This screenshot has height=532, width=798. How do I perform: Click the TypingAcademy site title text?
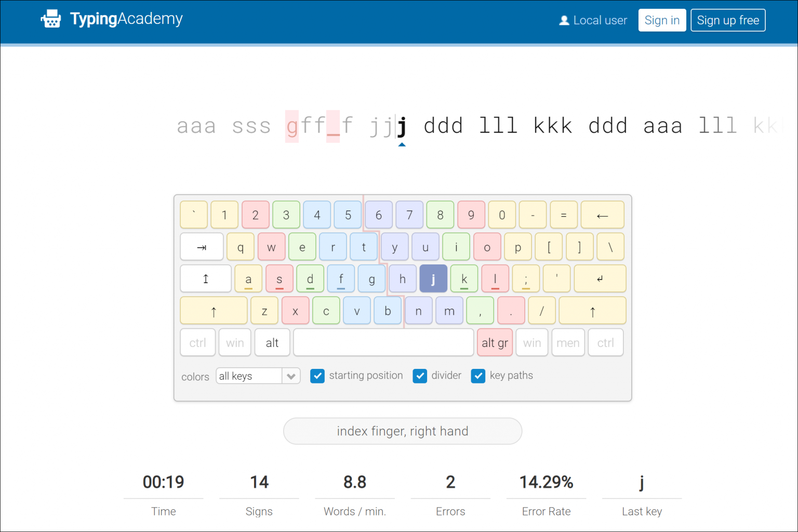[126, 19]
